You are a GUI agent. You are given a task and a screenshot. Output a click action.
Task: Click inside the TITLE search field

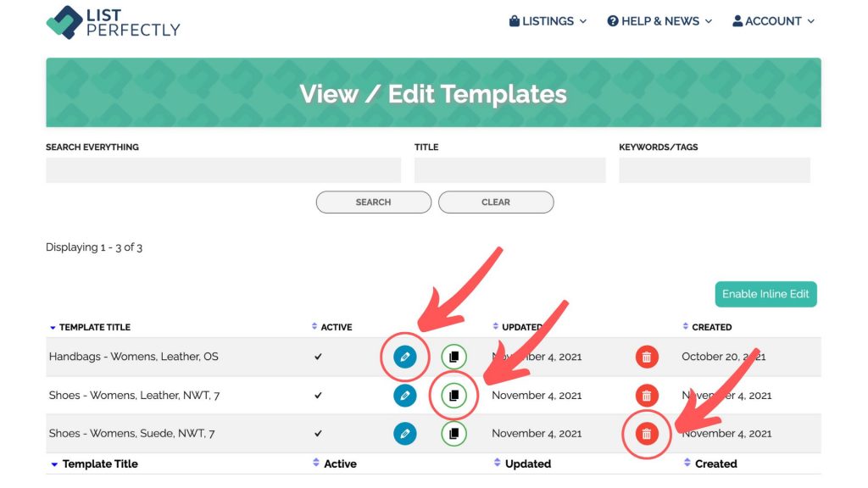(509, 169)
